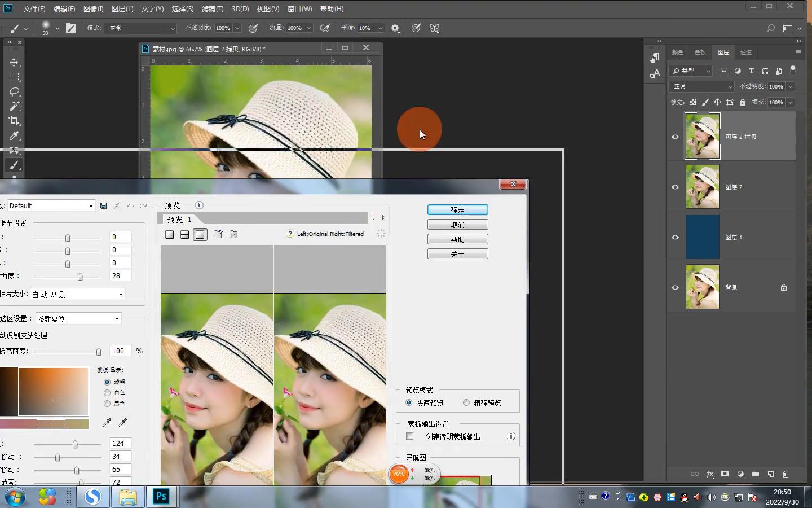Enable 创建透明蒙板输出 checkbox
This screenshot has height=508, width=812.
pos(410,436)
